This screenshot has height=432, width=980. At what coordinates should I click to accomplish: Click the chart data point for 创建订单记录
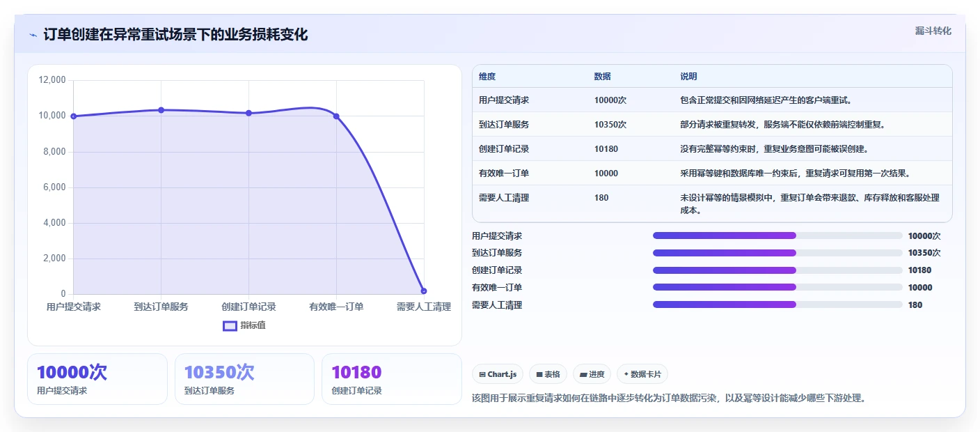(248, 113)
